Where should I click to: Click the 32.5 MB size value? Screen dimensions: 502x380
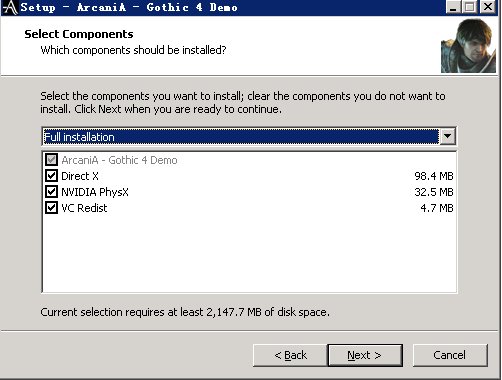click(434, 192)
